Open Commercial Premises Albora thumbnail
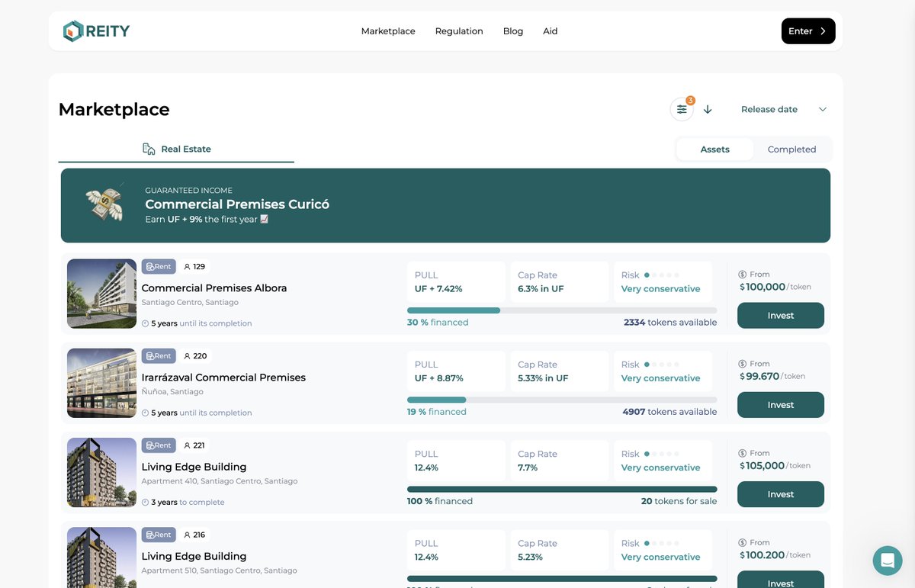Image resolution: width=915 pixels, height=588 pixels. click(101, 294)
